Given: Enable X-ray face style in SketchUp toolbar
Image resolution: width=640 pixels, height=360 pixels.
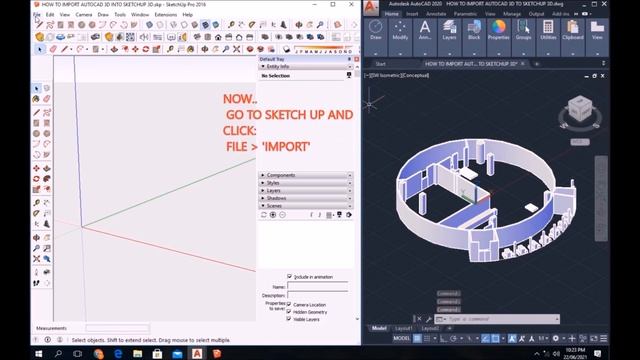Looking at the screenshot, I should pyautogui.click(x=149, y=25).
